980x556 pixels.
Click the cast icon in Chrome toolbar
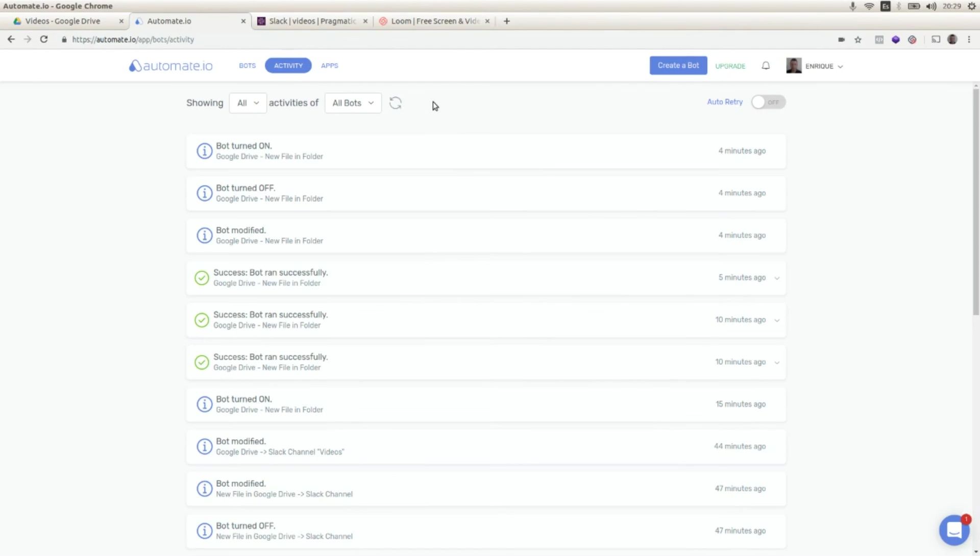pyautogui.click(x=936, y=39)
